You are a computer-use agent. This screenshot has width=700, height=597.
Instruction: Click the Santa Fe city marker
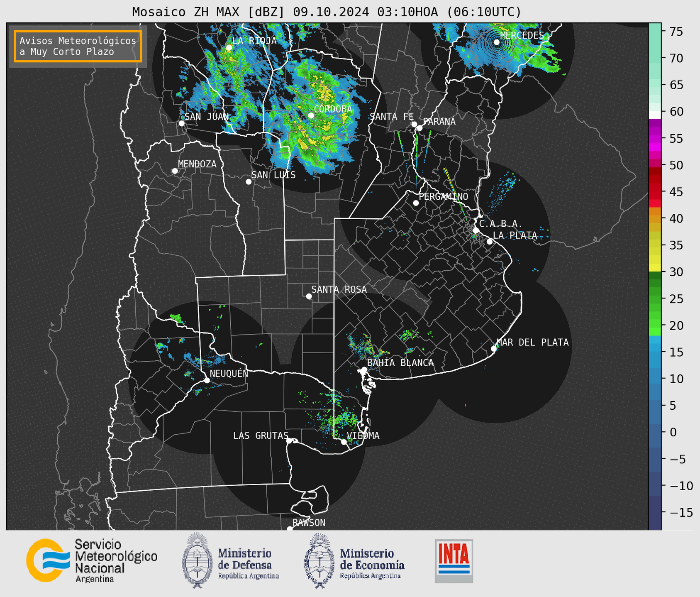[414, 124]
